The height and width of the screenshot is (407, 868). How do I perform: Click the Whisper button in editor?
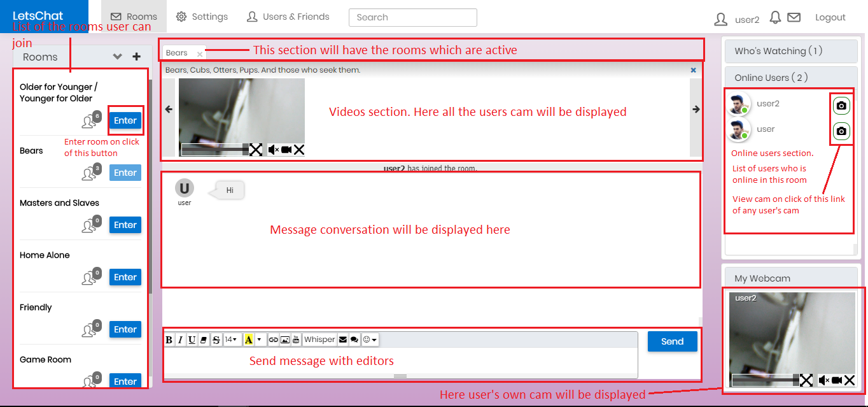pyautogui.click(x=319, y=340)
